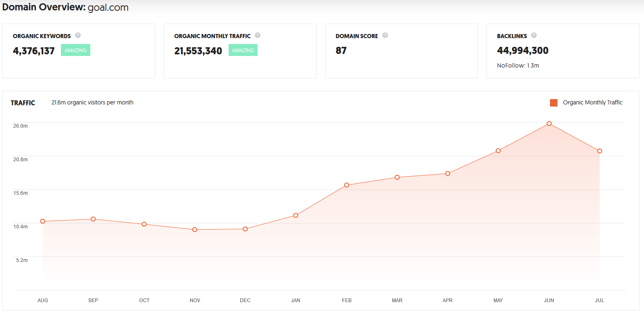Click the JUL x-axis label
The image size is (644, 315).
pos(600,300)
